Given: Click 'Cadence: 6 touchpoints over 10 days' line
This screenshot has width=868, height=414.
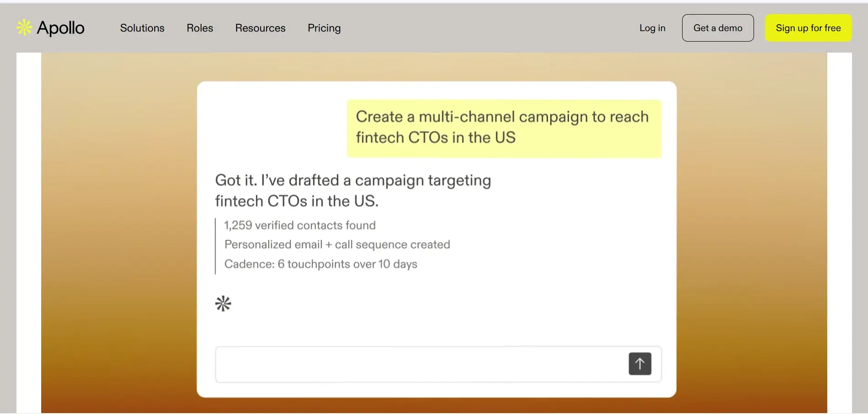Looking at the screenshot, I should tap(321, 264).
